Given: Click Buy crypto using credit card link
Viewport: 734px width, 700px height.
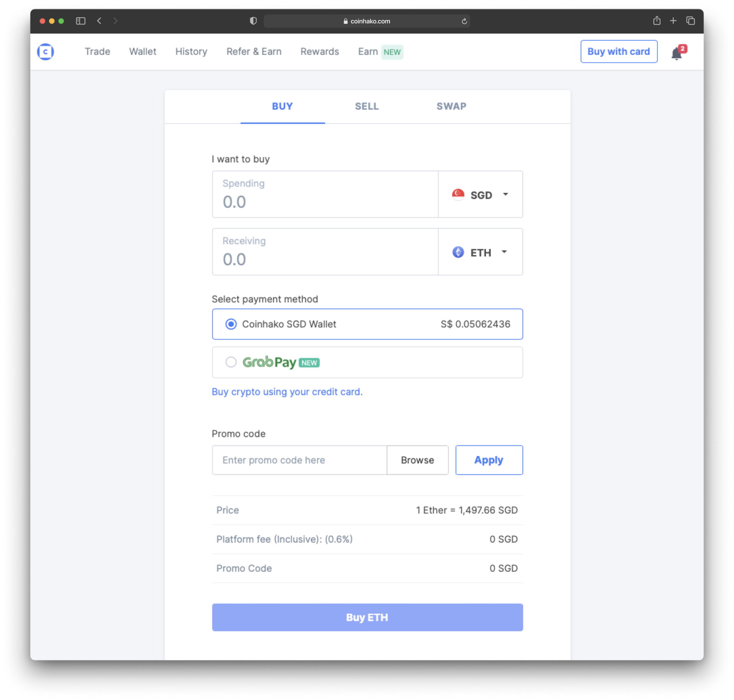Looking at the screenshot, I should pyautogui.click(x=287, y=392).
